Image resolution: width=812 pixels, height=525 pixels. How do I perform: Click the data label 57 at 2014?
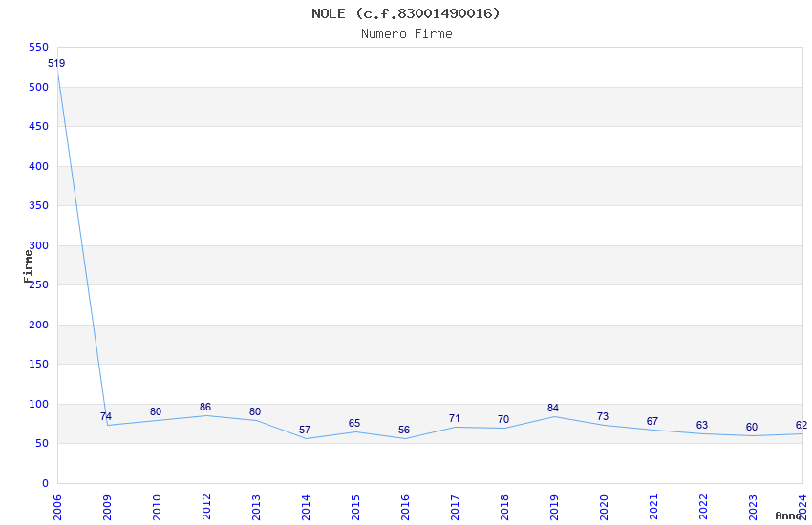pyautogui.click(x=305, y=430)
